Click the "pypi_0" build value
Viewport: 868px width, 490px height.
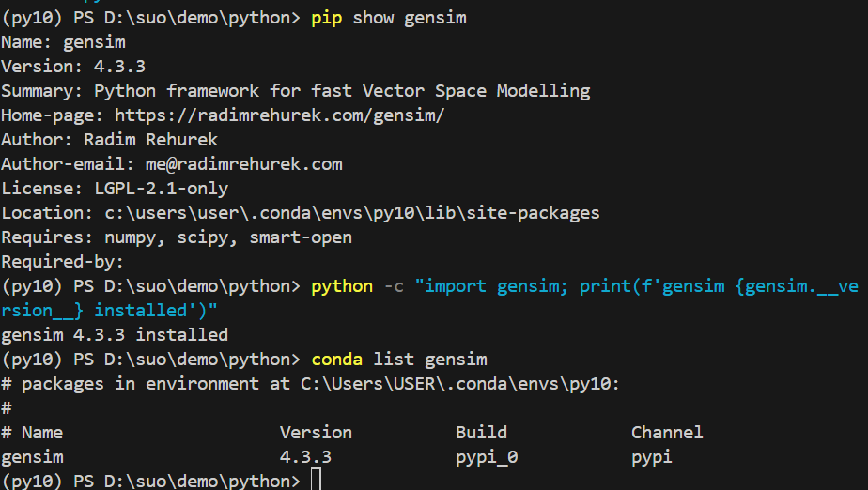(487, 457)
